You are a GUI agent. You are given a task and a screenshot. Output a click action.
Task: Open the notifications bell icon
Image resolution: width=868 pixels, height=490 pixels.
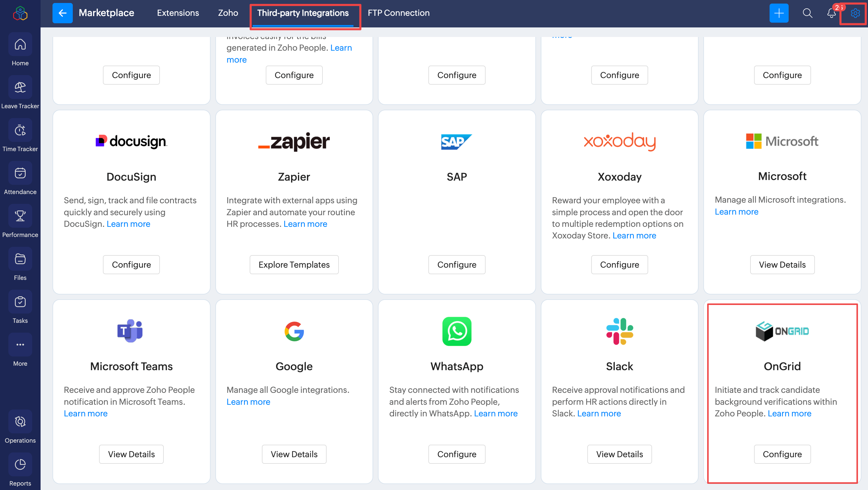(x=831, y=13)
